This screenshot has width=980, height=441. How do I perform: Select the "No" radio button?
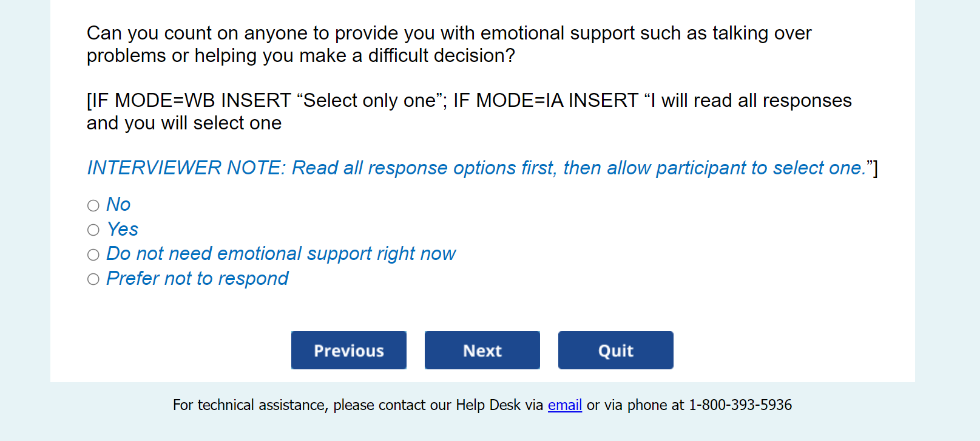tap(93, 205)
